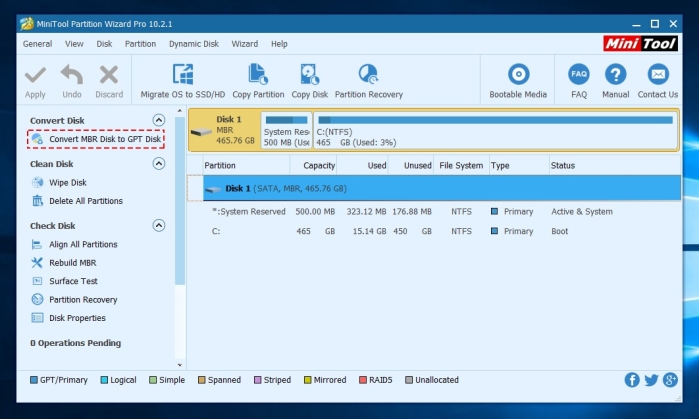Viewport: 699px width, 419px height.
Task: Open the View menu
Action: (74, 44)
